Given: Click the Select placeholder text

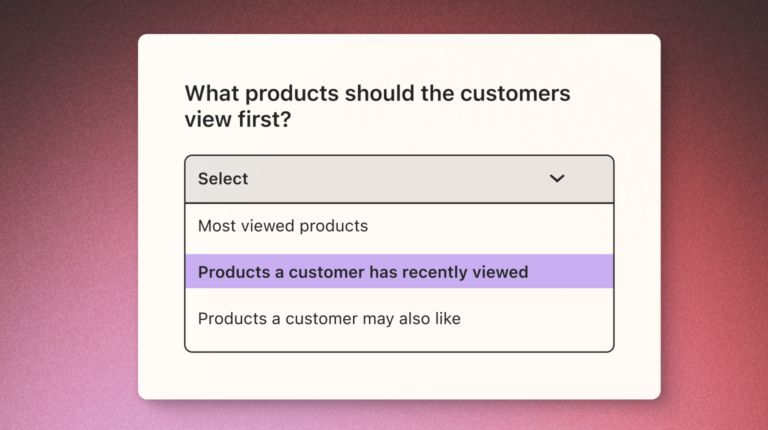Looking at the screenshot, I should coord(223,179).
